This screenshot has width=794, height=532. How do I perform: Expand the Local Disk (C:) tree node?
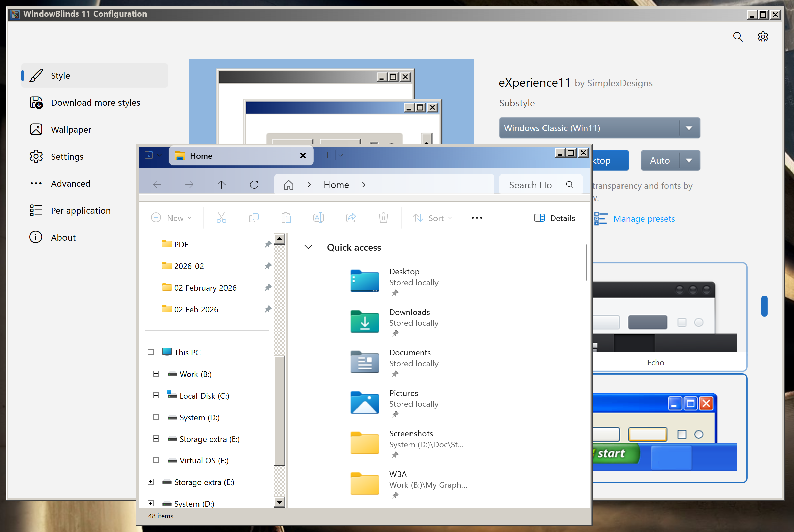click(156, 395)
